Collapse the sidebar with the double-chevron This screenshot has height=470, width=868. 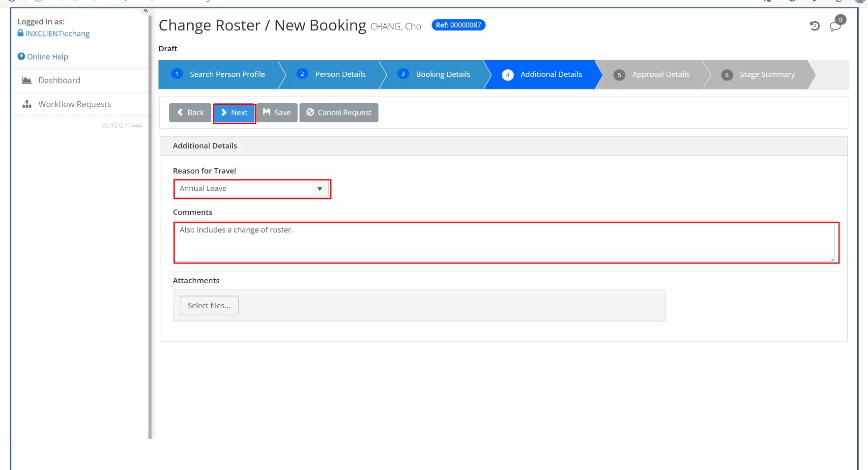coord(145,10)
